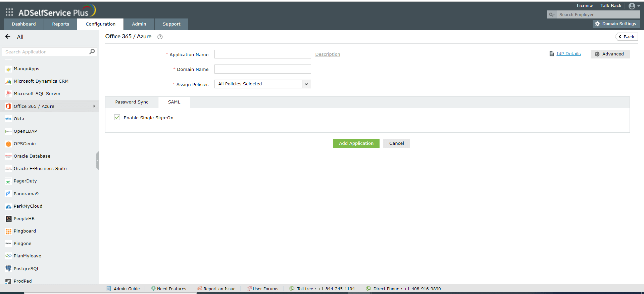The width and height of the screenshot is (644, 294).
Task: Click the MangoApps icon
Action: 8,69
